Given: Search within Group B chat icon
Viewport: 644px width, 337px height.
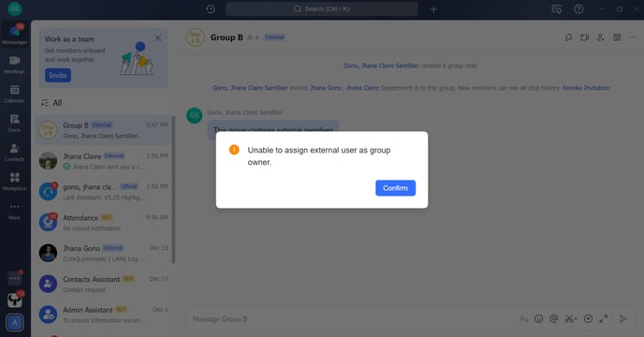Looking at the screenshot, I should (x=568, y=37).
